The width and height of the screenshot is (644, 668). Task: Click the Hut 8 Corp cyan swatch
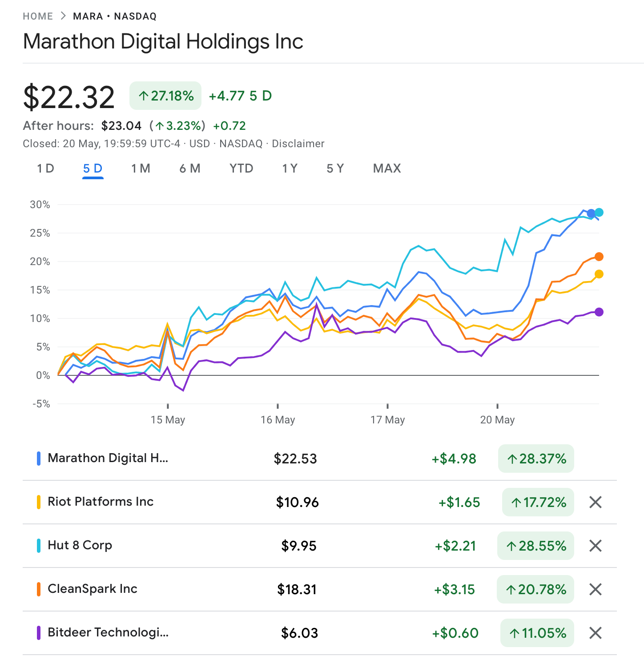39,546
